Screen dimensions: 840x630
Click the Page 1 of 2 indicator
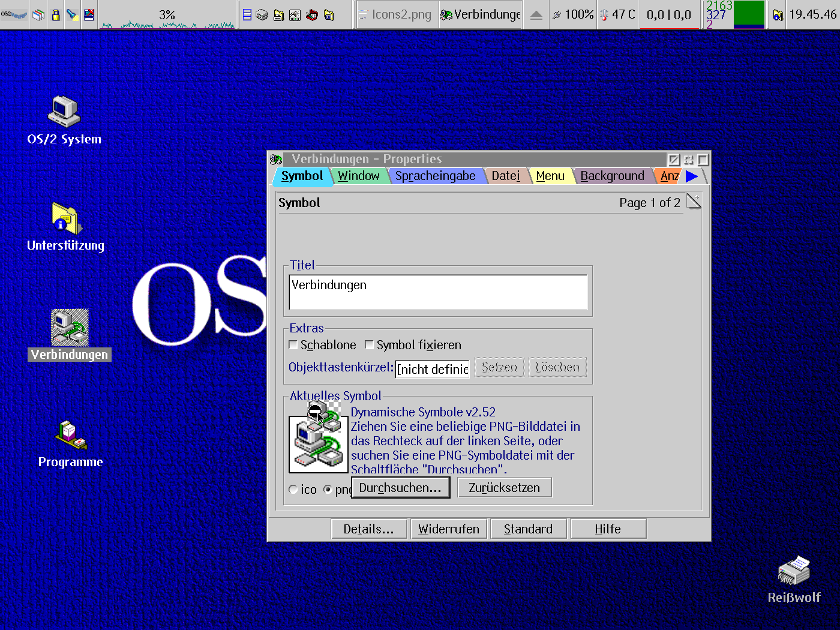pos(650,203)
